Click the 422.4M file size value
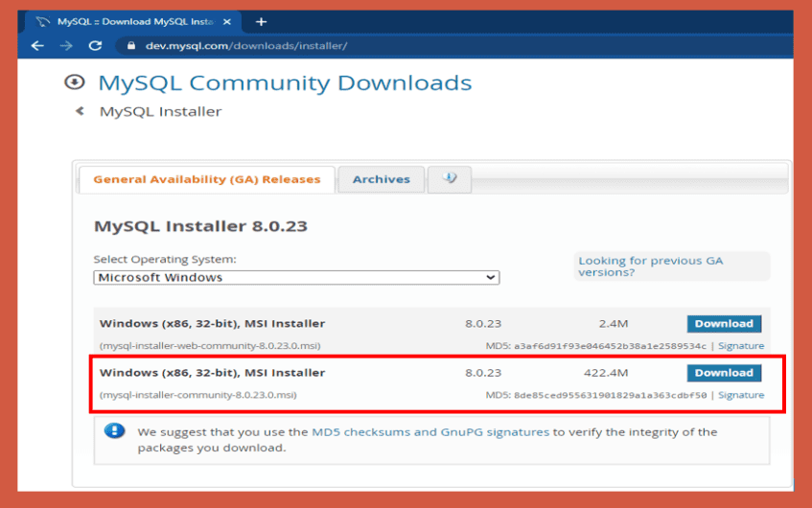Image resolution: width=812 pixels, height=508 pixels. click(606, 373)
